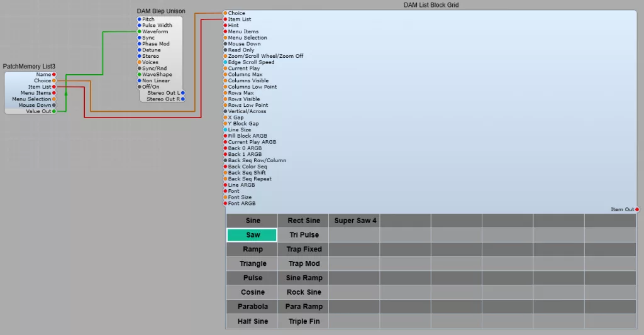Viewport: 644px width, 335px height.
Task: Choose the Half Sine waveform cell
Action: click(252, 321)
